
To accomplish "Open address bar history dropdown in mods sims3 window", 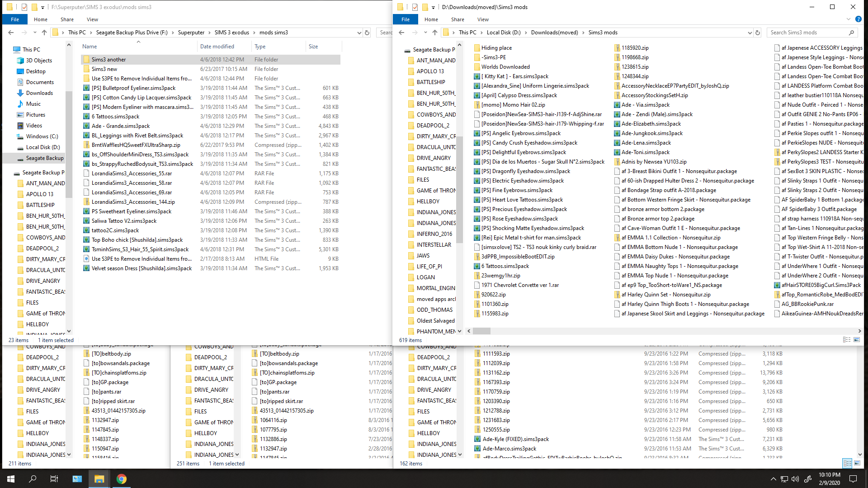I will [359, 33].
